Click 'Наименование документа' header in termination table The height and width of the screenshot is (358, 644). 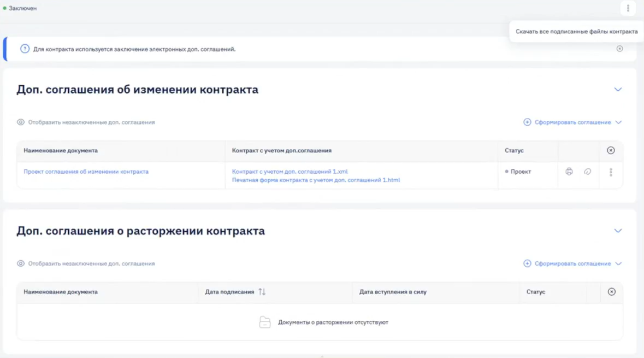coord(61,292)
